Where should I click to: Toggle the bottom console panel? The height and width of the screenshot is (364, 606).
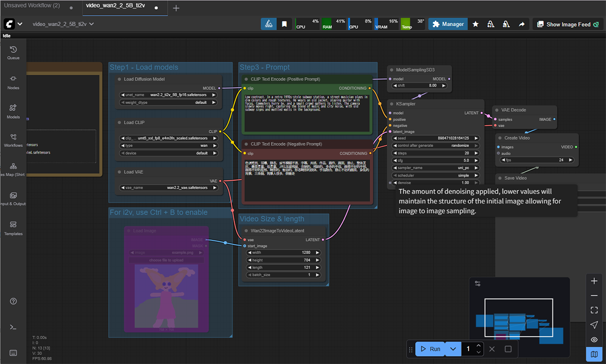13,327
